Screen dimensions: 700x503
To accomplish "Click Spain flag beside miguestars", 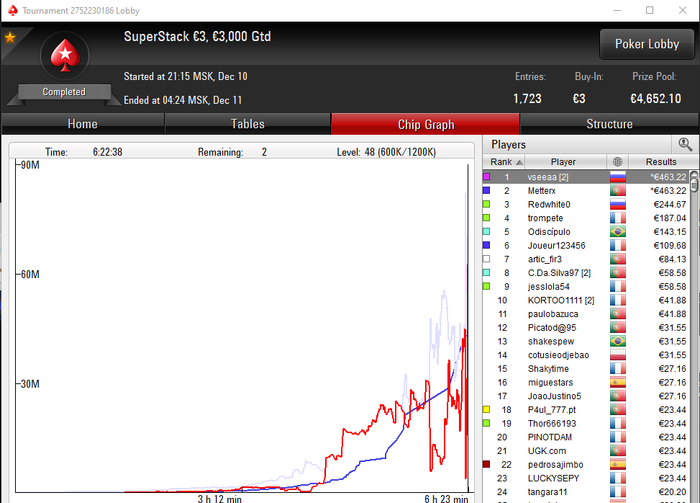I will (x=618, y=382).
